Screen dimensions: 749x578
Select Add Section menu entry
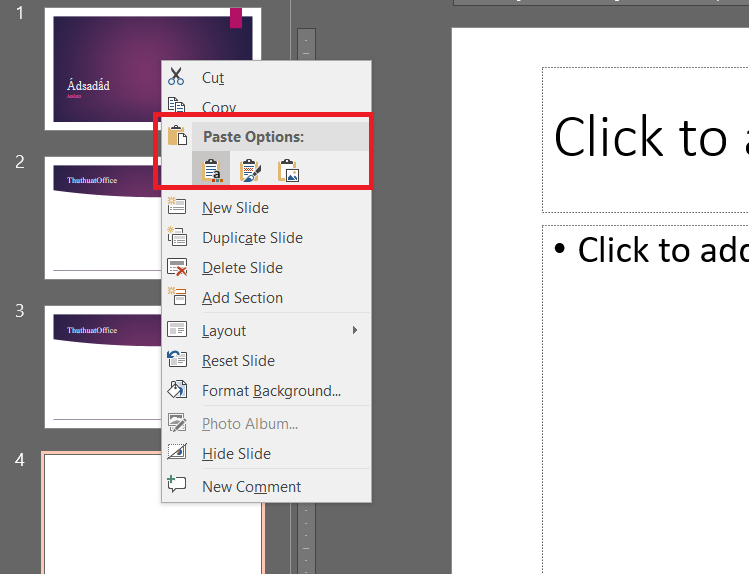click(242, 298)
